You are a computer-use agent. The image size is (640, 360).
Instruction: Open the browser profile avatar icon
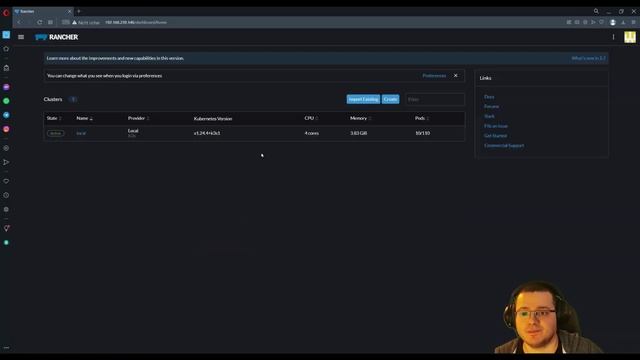613,22
